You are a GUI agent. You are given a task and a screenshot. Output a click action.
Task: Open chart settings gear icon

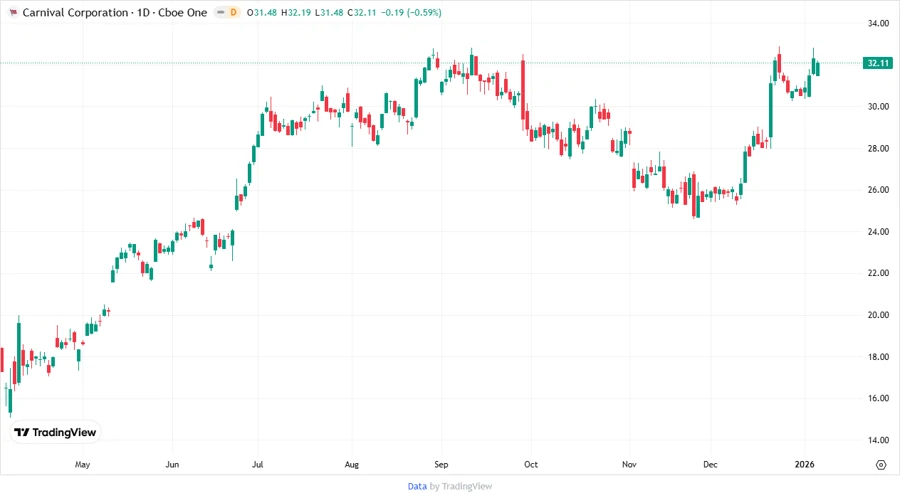point(881,465)
